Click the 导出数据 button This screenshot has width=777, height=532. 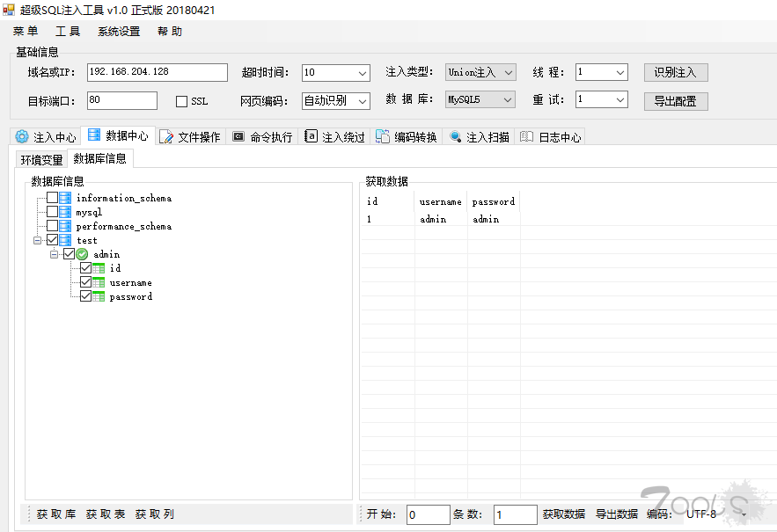pos(617,514)
